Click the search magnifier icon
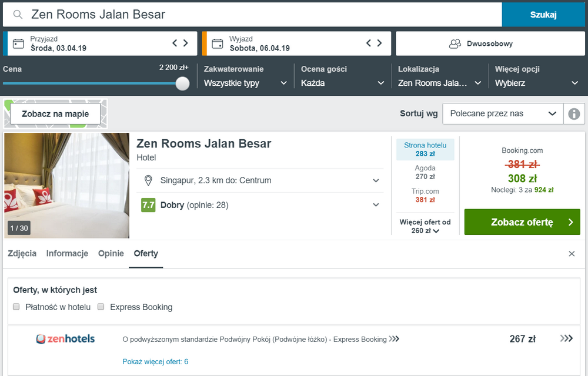 tap(19, 15)
